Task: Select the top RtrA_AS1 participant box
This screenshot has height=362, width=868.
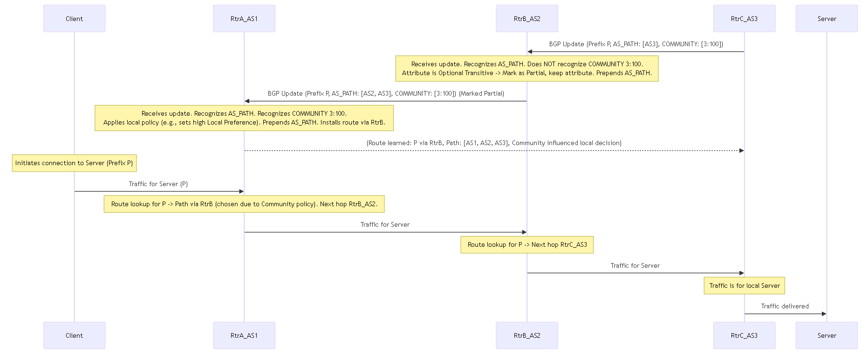Action: coord(244,19)
